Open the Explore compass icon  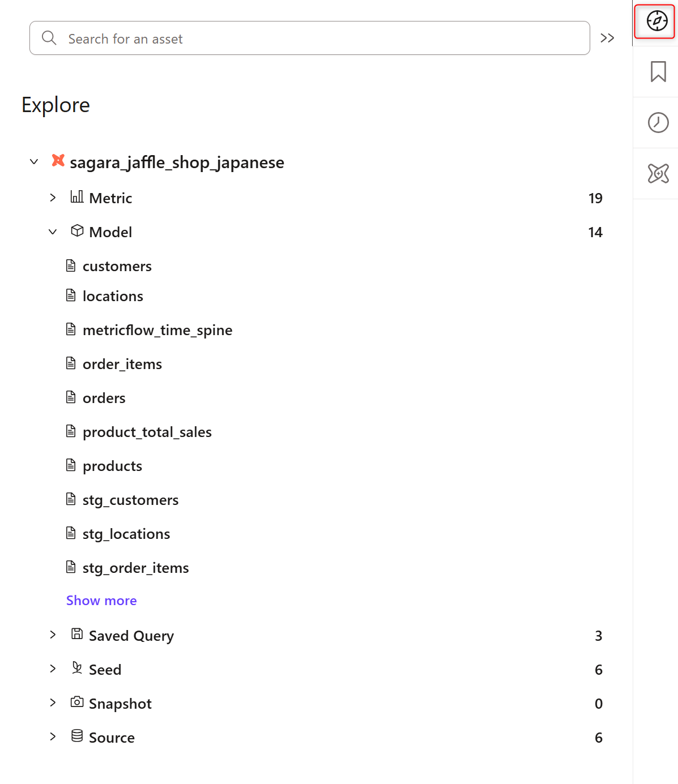pos(657,21)
